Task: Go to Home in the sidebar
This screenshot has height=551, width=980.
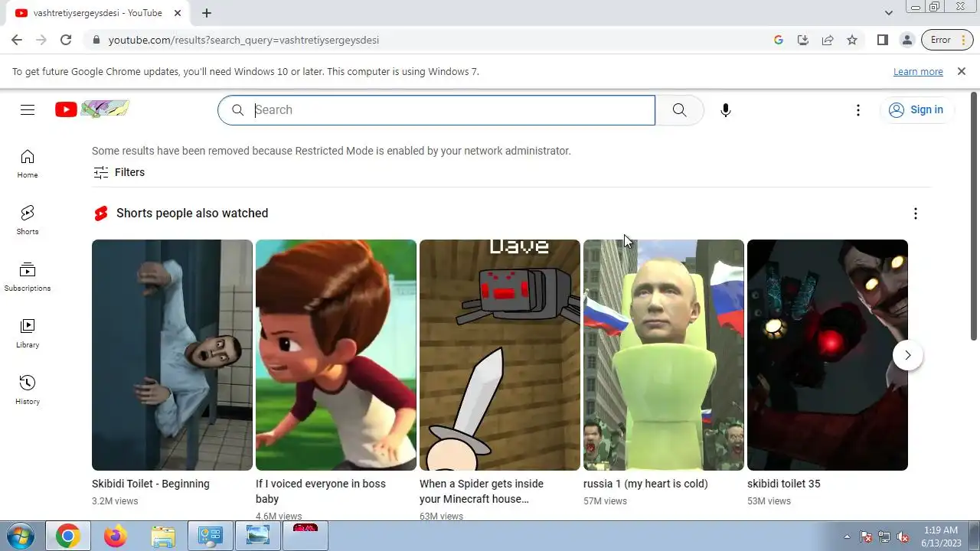Action: click(x=28, y=164)
